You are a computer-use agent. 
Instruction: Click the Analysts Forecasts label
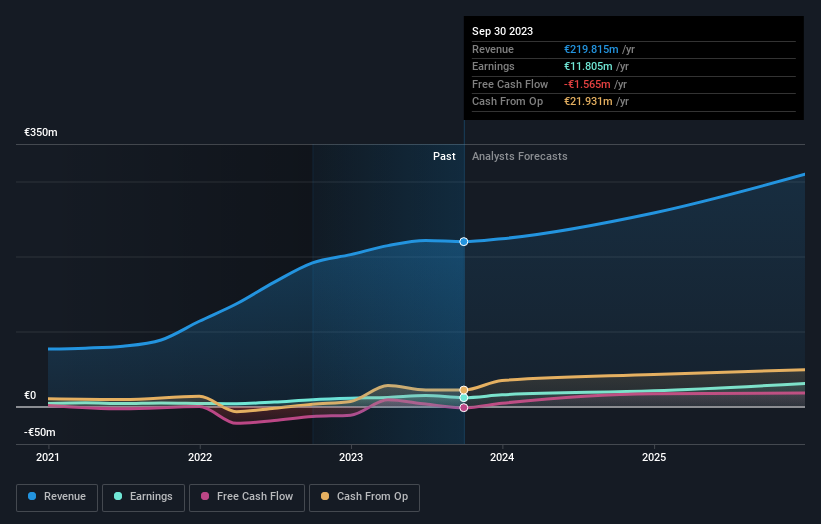pos(519,157)
